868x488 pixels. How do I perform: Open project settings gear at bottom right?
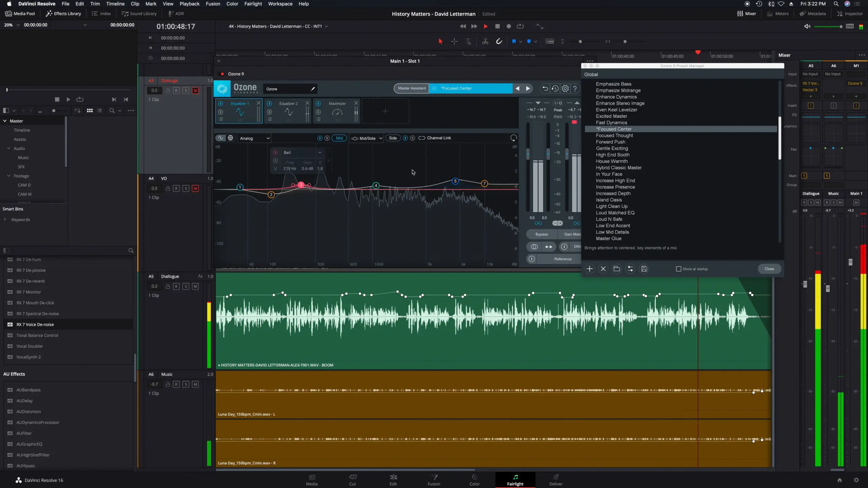pos(856,480)
